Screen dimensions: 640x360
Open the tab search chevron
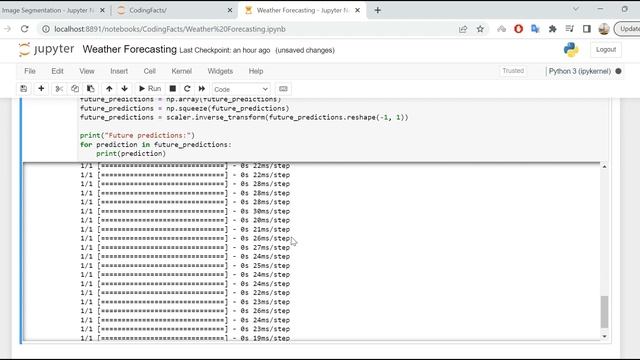click(x=576, y=9)
